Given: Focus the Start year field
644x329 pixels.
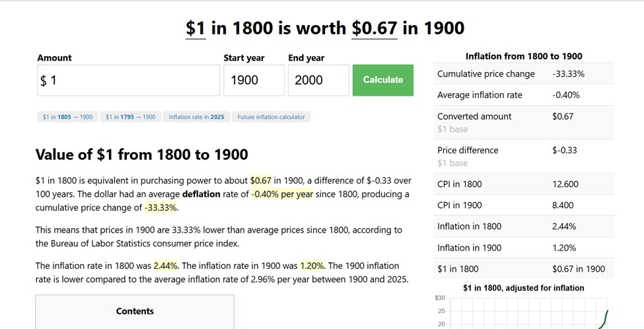Looking at the screenshot, I should point(254,80).
